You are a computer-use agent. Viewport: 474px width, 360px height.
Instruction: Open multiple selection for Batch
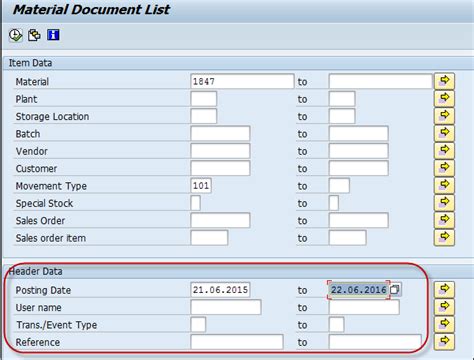(444, 133)
